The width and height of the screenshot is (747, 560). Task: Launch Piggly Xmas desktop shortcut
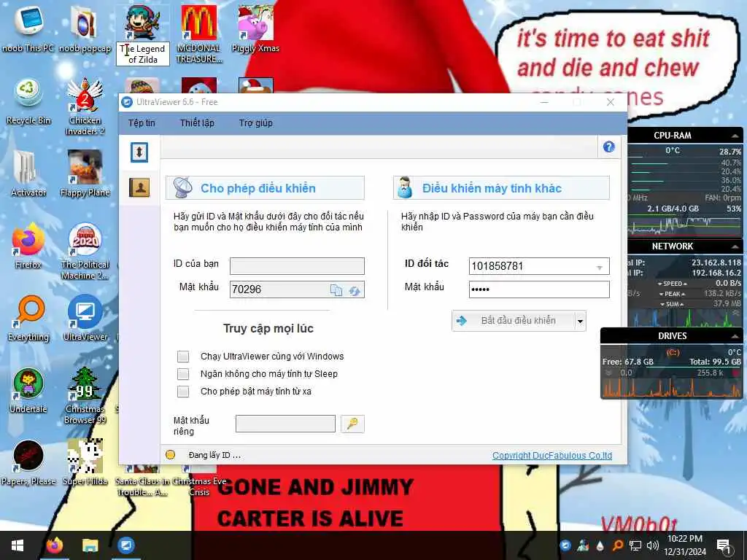click(x=255, y=28)
